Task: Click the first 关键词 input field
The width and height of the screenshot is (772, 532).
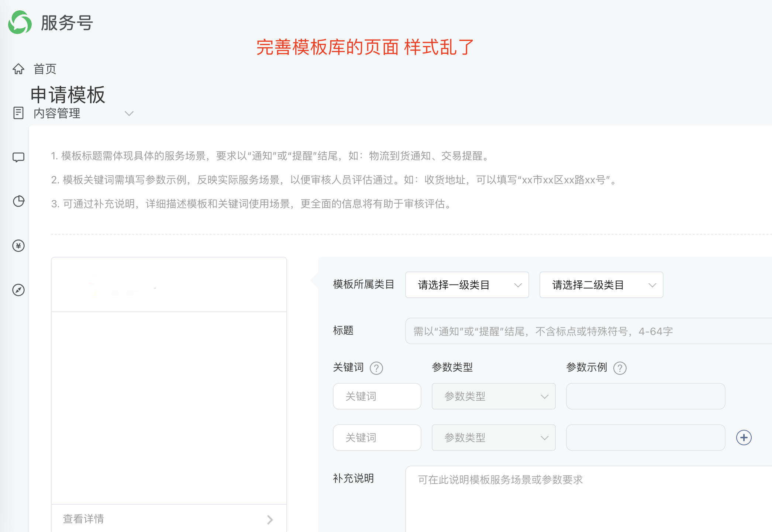Action: (x=377, y=396)
